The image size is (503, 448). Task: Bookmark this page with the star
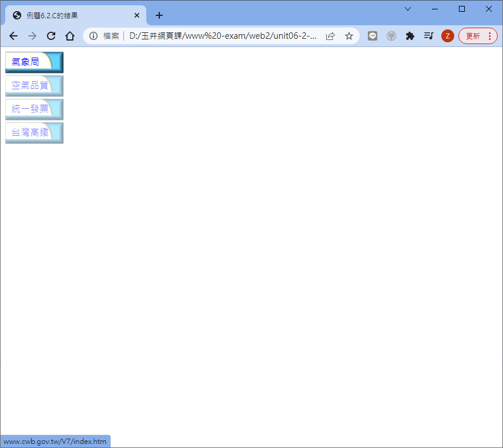click(349, 36)
